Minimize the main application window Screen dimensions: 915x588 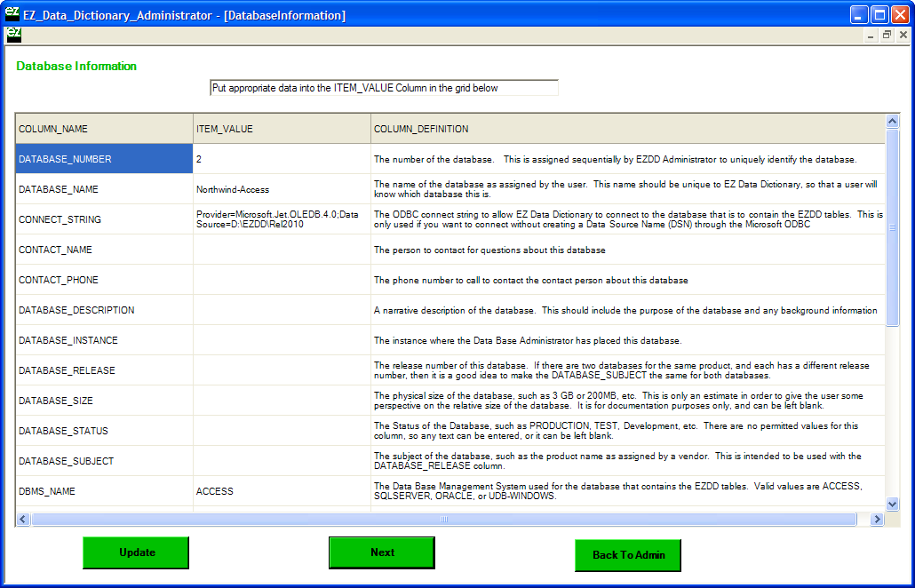pyautogui.click(x=859, y=14)
